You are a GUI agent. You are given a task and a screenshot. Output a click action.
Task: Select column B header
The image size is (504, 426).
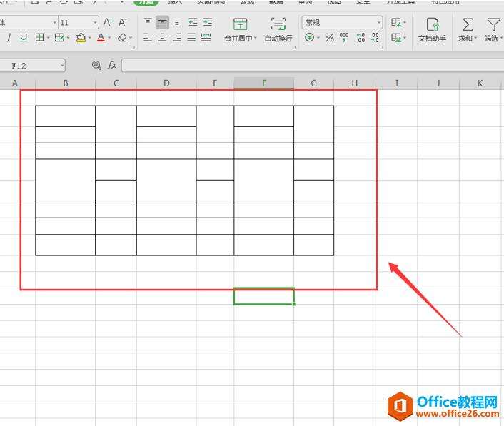[65, 83]
